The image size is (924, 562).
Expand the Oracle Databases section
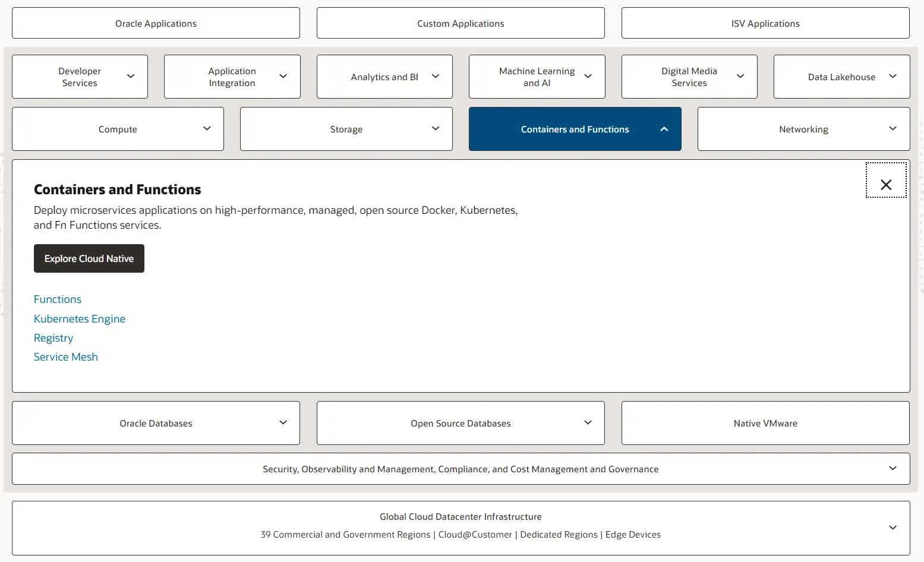156,423
